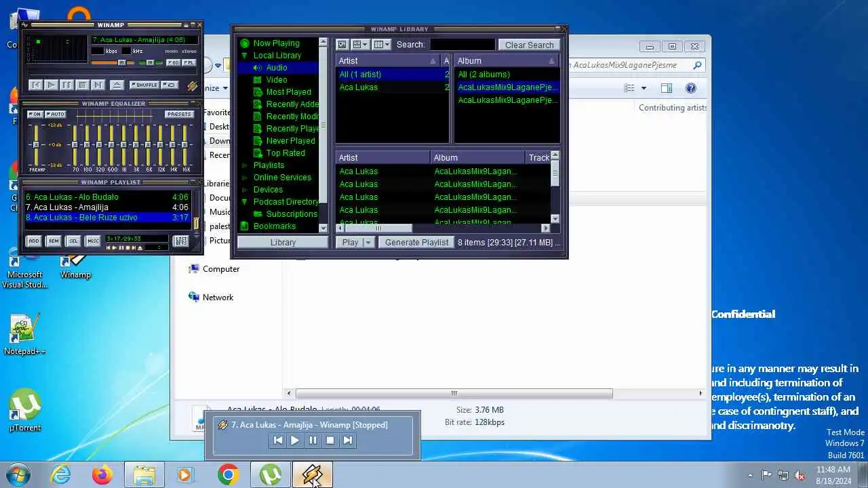The image size is (868, 488).
Task: Open Bookmarks in the library tree
Action: click(274, 226)
